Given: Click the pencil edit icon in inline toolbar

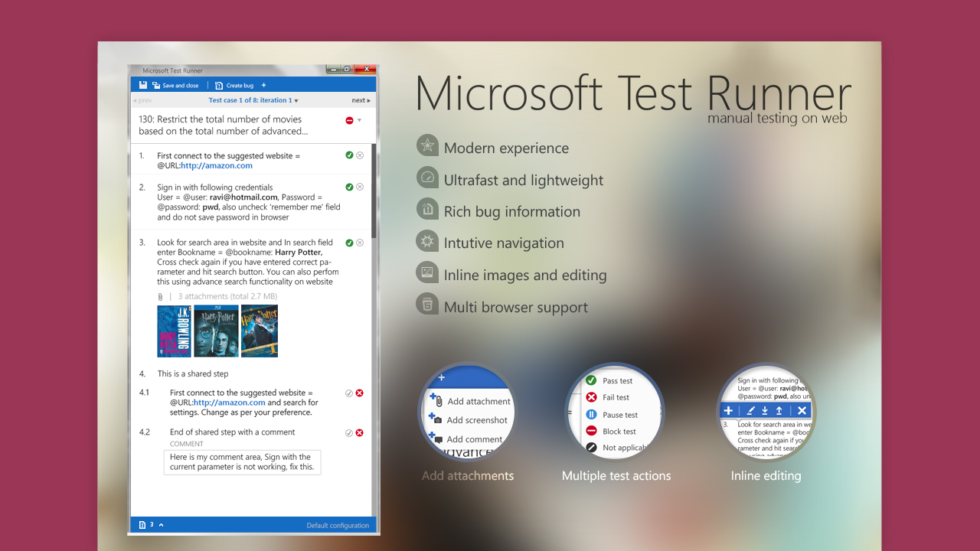Looking at the screenshot, I should (750, 411).
